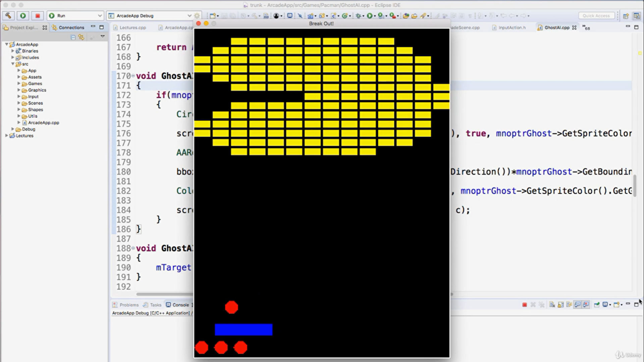The image size is (644, 362).
Task: Click the Open Type folder icon
Action: point(406,16)
